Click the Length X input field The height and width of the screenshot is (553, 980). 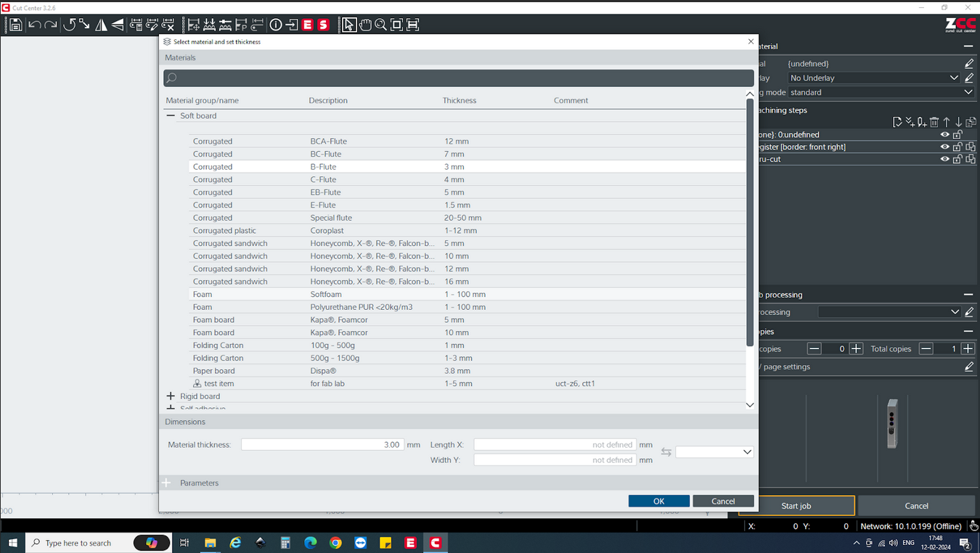(x=555, y=444)
